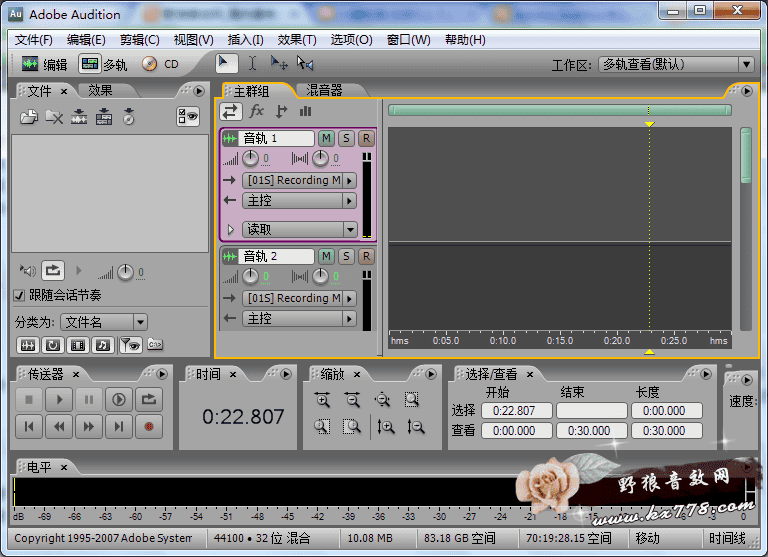The width and height of the screenshot is (768, 557).
Task: Click zoom in horizontally icon
Action: (x=322, y=399)
